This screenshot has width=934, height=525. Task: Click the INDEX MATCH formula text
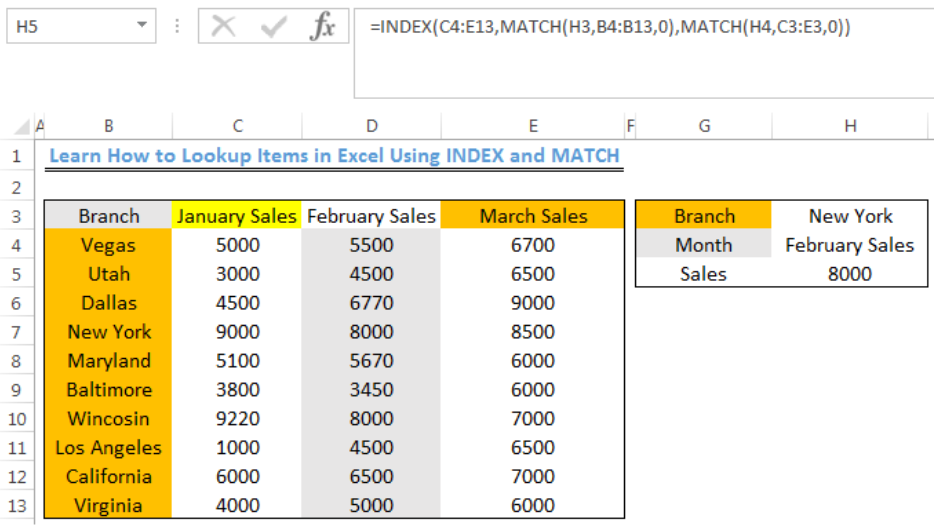click(x=610, y=27)
